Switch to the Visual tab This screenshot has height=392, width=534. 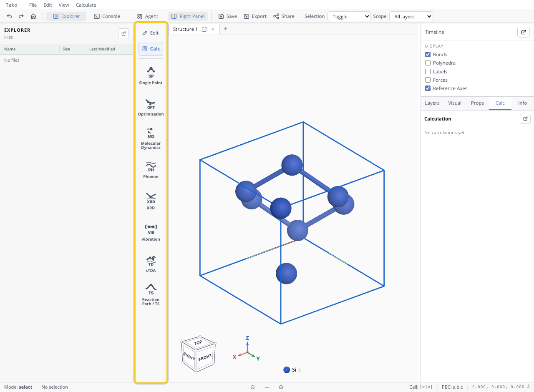(455, 103)
